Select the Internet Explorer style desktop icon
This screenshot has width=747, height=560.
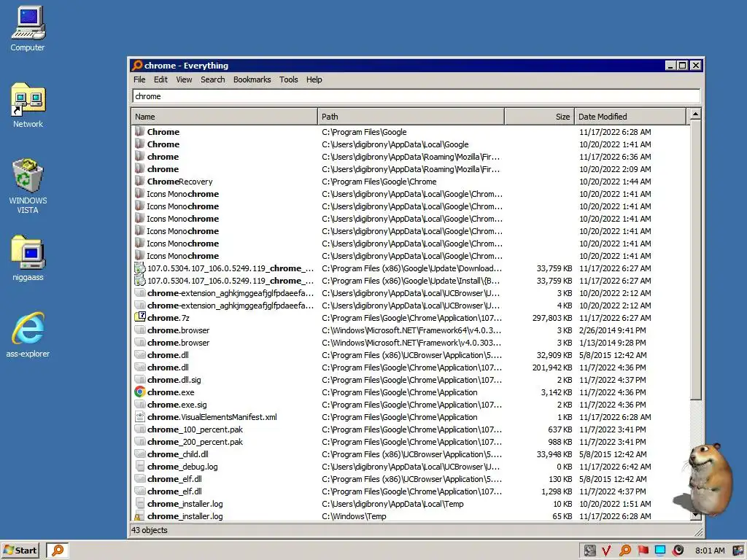pos(28,335)
